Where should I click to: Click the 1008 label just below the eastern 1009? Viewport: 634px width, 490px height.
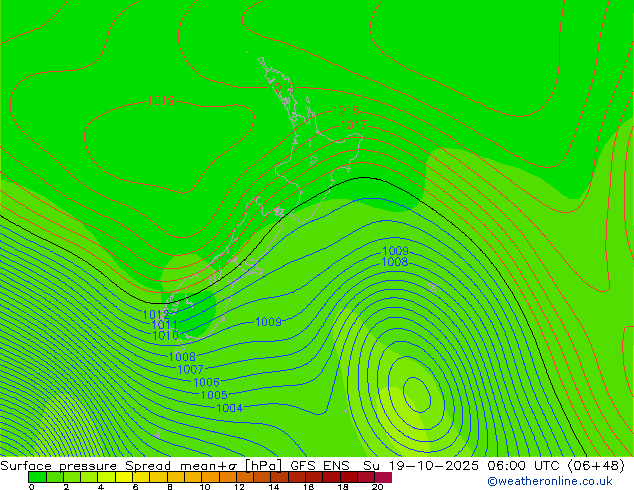(x=395, y=262)
